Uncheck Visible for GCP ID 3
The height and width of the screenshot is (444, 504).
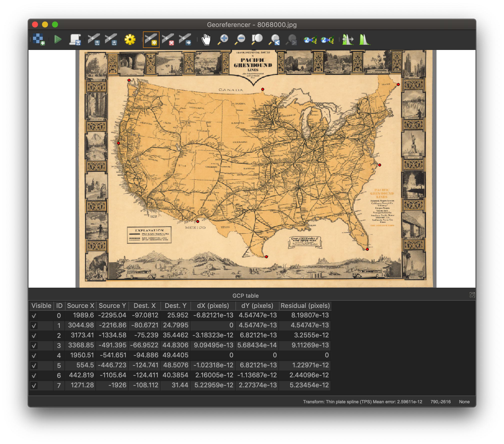[34, 346]
